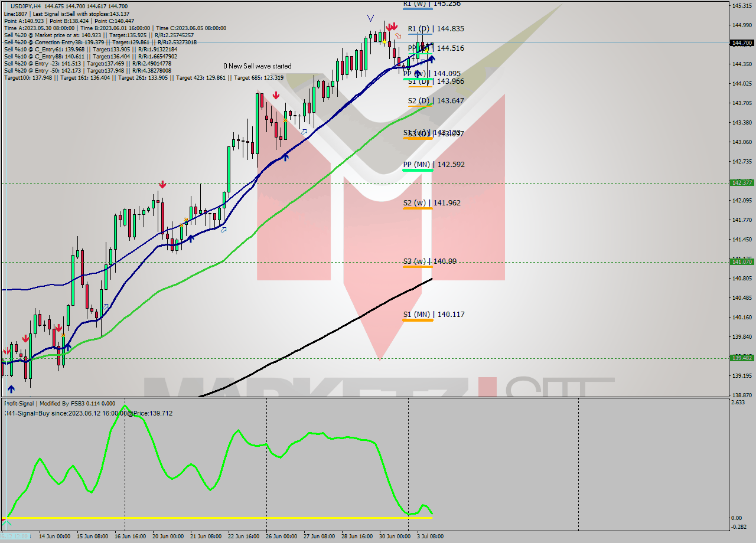Viewport: 756px width, 543px height.
Task: Click the 'Sell %10 @ C_Entry61' line
Action: pos(90,49)
